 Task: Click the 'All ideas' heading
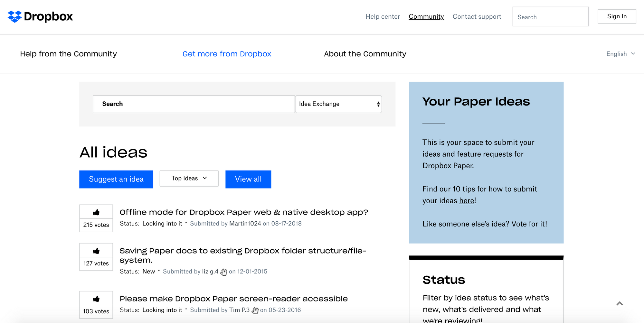tap(113, 152)
